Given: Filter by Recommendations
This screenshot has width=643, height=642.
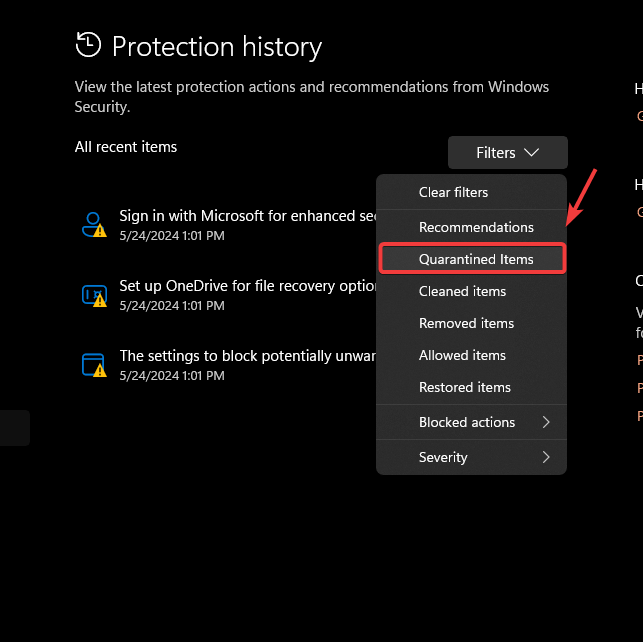Looking at the screenshot, I should point(476,227).
